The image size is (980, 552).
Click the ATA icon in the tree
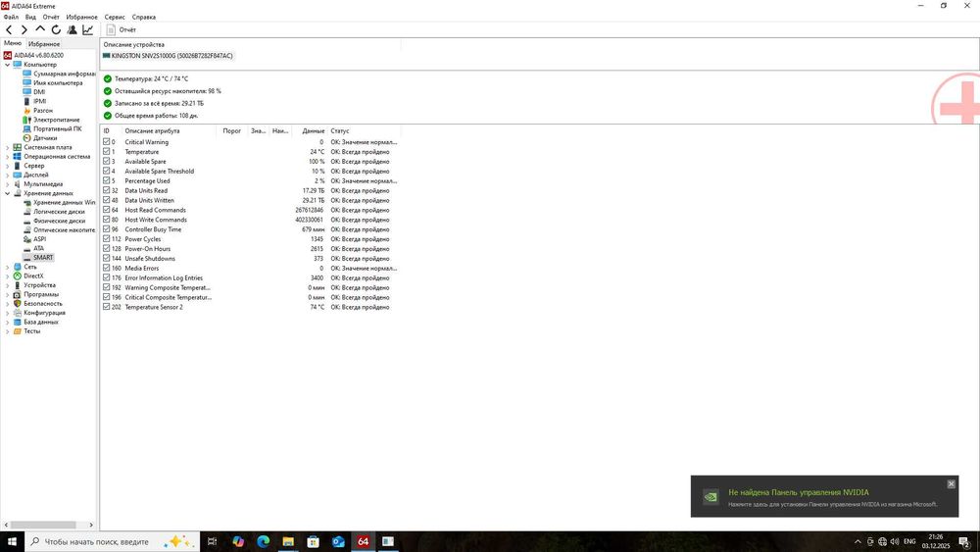tap(26, 248)
